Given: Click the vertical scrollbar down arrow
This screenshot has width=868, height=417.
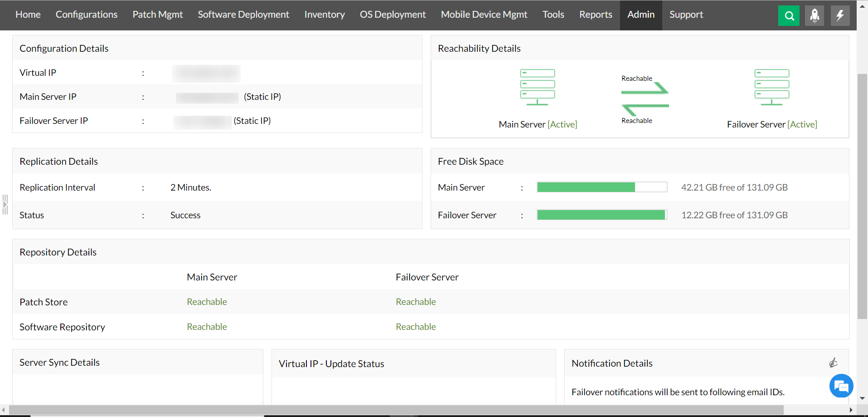Looking at the screenshot, I should 862,398.
